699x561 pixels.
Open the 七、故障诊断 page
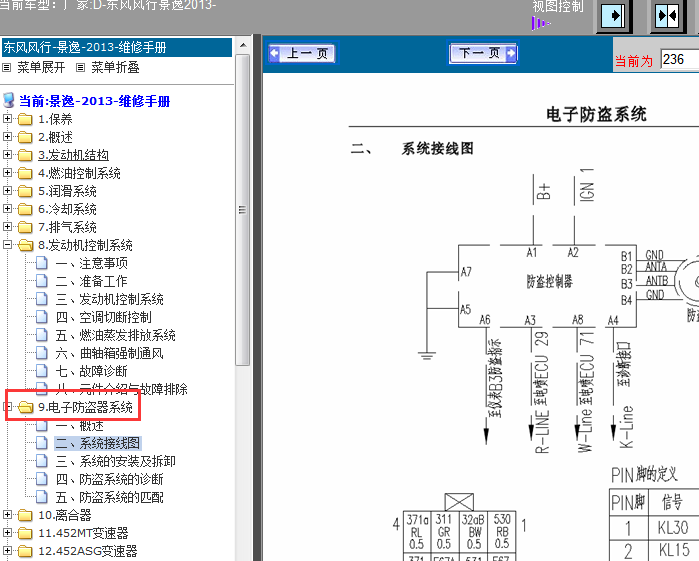click(91, 371)
